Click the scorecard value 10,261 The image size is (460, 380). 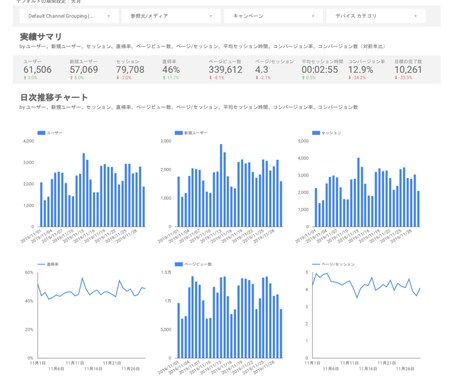[408, 70]
